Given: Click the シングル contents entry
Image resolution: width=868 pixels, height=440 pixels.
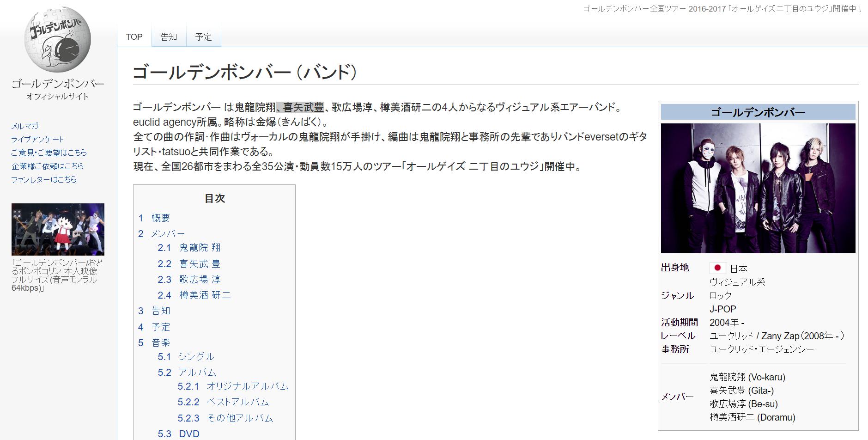Looking at the screenshot, I should pos(197,357).
